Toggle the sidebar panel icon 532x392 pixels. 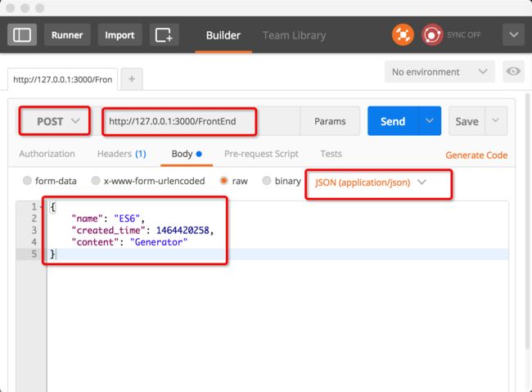pyautogui.click(x=22, y=34)
